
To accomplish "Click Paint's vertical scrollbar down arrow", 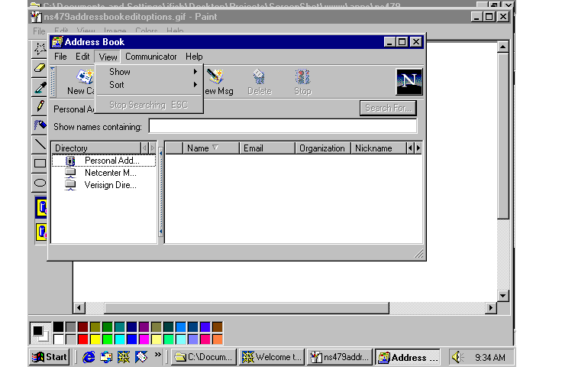I will coord(503,296).
